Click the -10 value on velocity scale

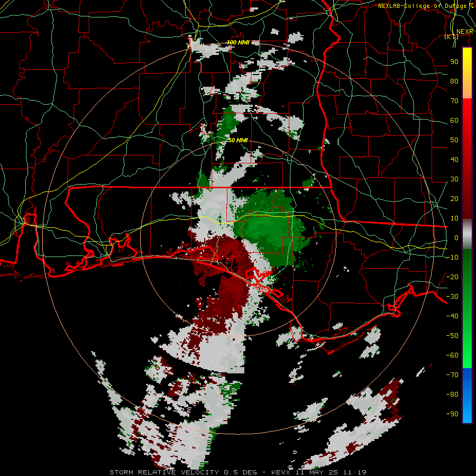pos(452,258)
